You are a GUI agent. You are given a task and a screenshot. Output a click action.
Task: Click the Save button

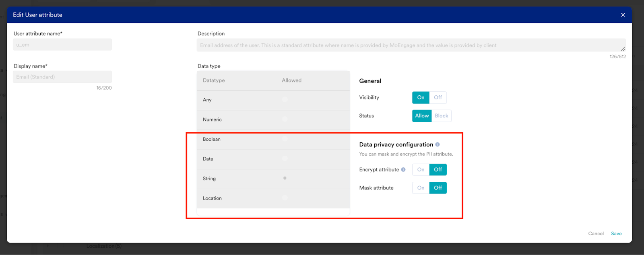pyautogui.click(x=616, y=234)
